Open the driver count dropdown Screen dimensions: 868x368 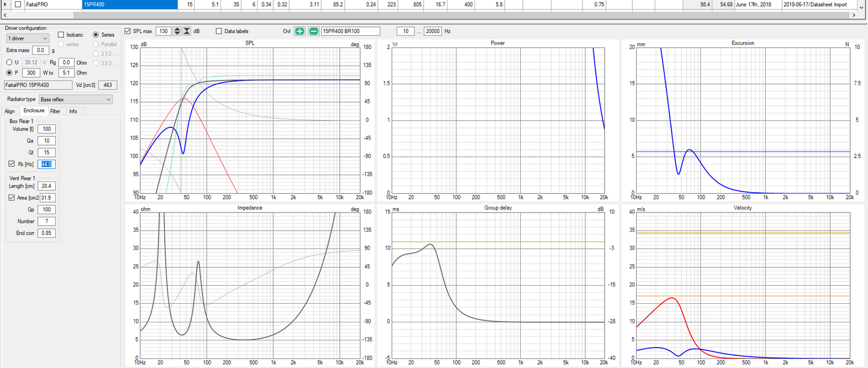(28, 38)
